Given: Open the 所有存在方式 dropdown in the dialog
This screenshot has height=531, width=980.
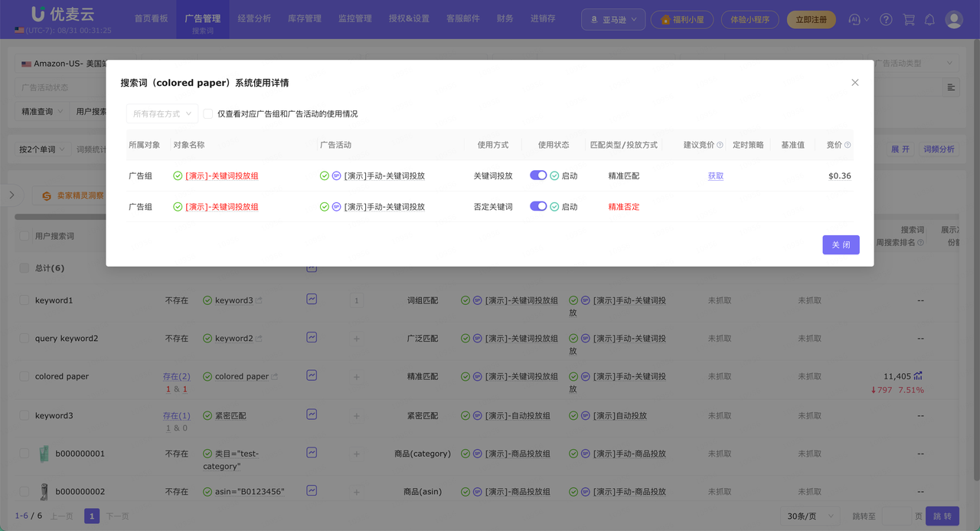Looking at the screenshot, I should pyautogui.click(x=162, y=113).
